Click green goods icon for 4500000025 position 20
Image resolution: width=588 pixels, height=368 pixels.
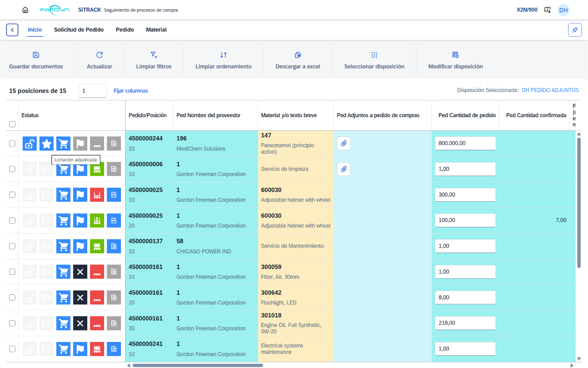(x=97, y=220)
